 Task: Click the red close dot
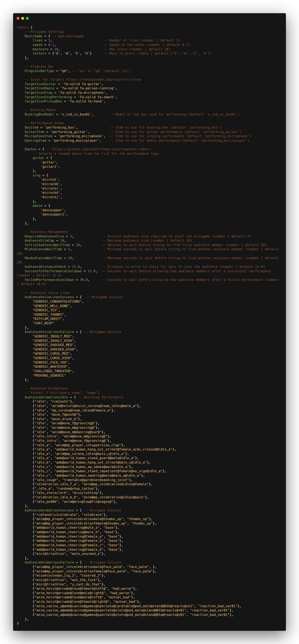point(18,18)
